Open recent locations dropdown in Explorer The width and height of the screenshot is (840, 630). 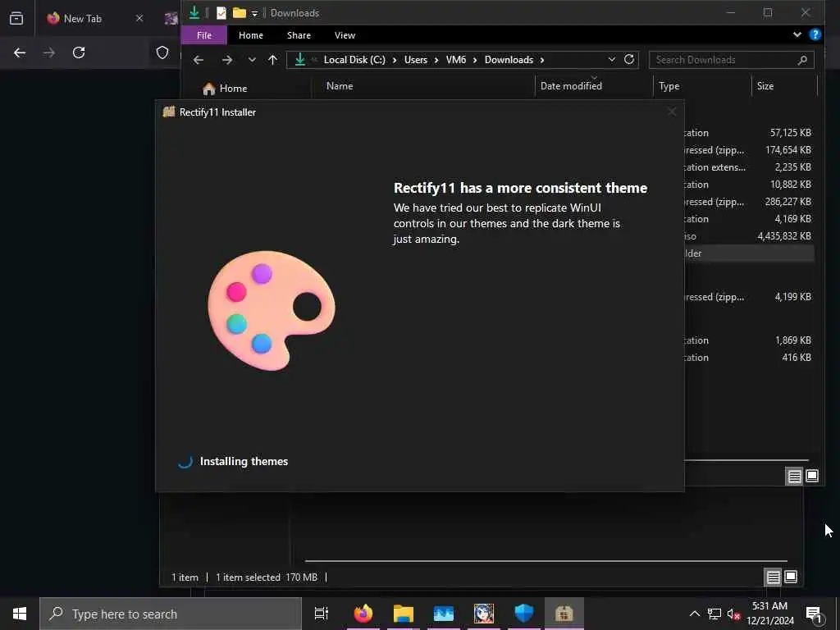click(x=252, y=60)
